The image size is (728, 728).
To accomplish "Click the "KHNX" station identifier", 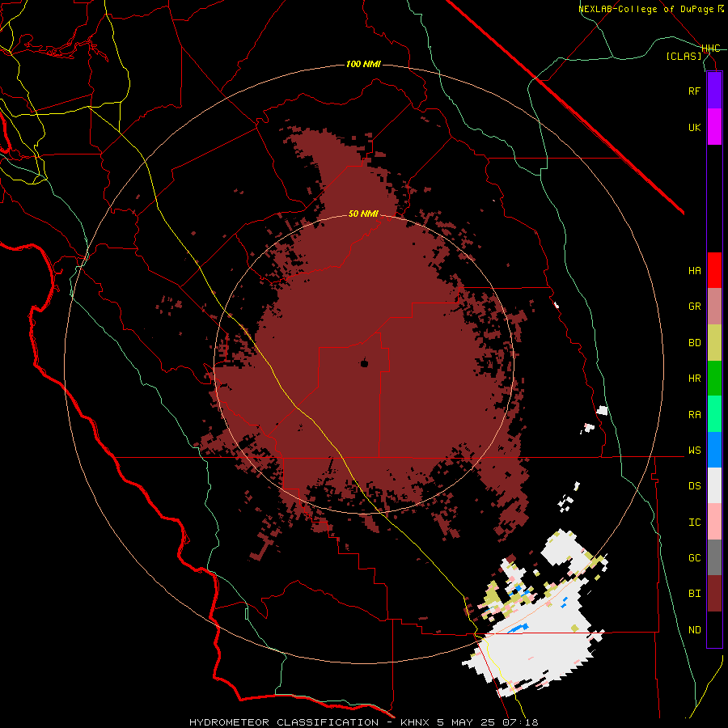I will coord(415,722).
